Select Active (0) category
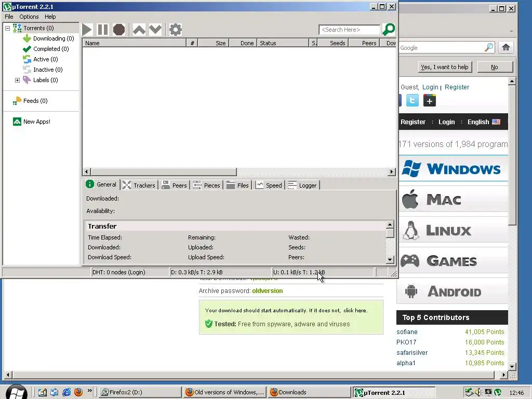Image resolution: width=532 pixels, height=399 pixels. click(x=41, y=59)
